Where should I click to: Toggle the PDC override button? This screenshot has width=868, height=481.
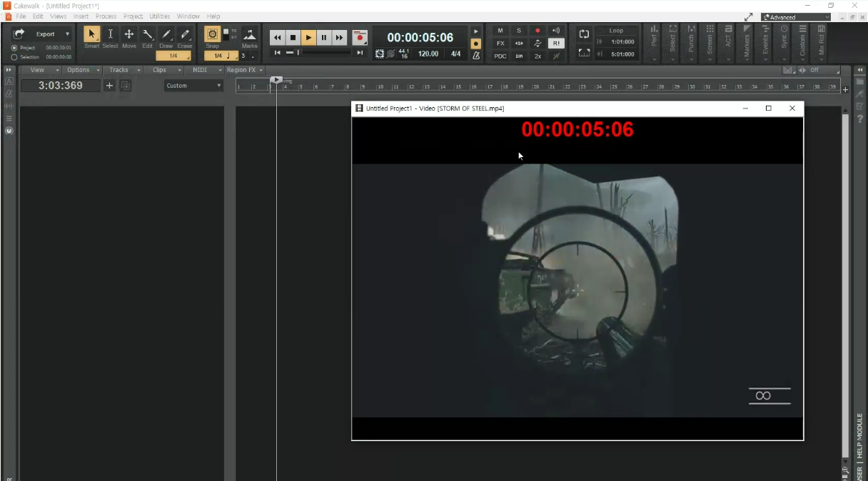(x=500, y=56)
